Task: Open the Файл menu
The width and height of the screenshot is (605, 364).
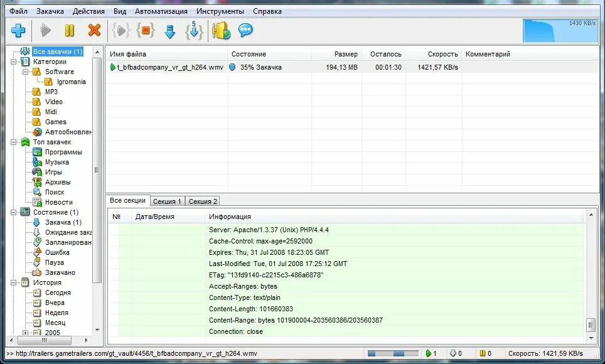Action: pos(19,11)
